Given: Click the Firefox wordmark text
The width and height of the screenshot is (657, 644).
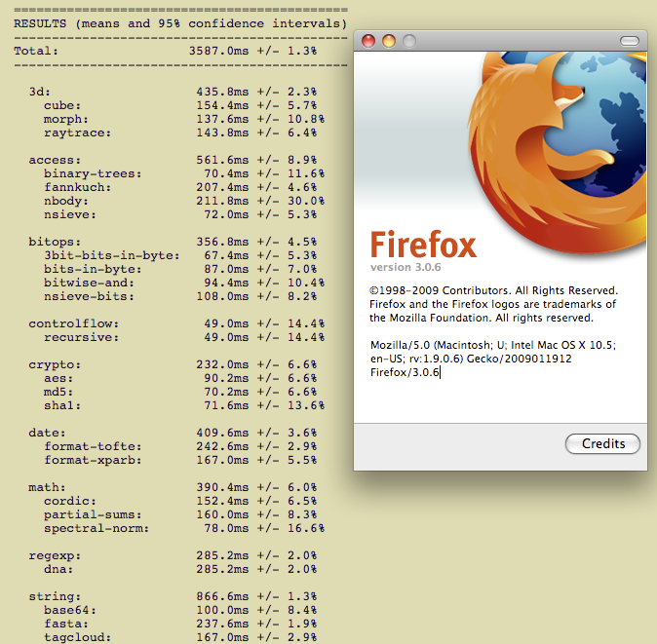Looking at the screenshot, I should 423,245.
